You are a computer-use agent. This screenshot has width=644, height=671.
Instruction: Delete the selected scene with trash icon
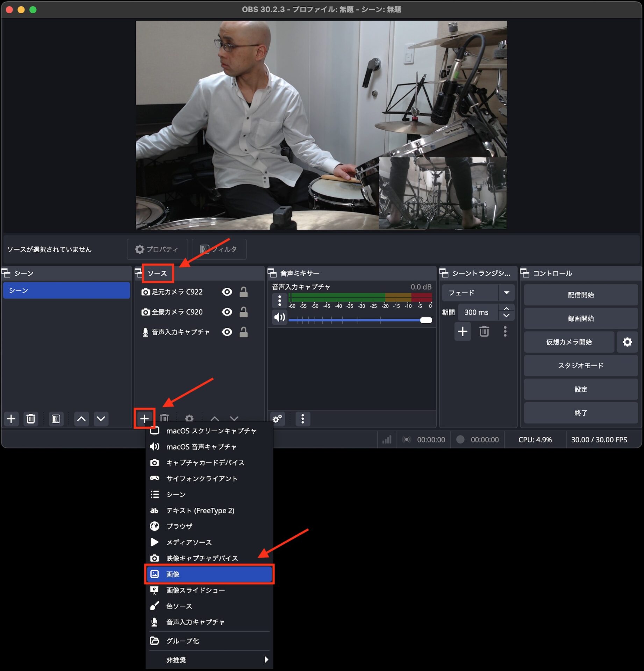(x=31, y=419)
